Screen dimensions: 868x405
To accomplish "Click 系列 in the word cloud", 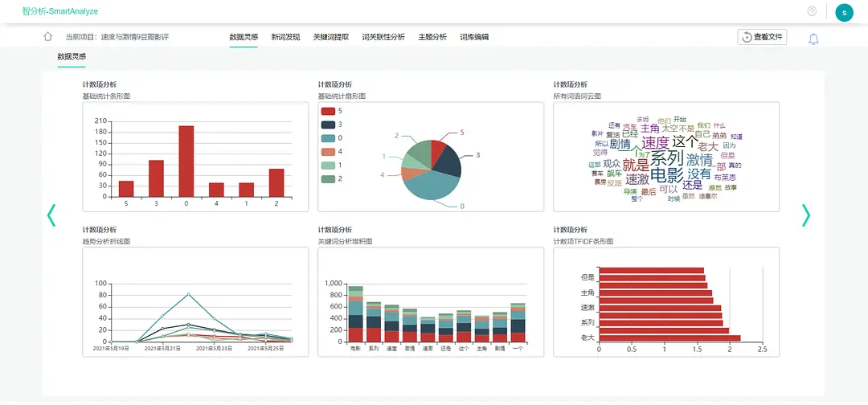I will [x=666, y=159].
